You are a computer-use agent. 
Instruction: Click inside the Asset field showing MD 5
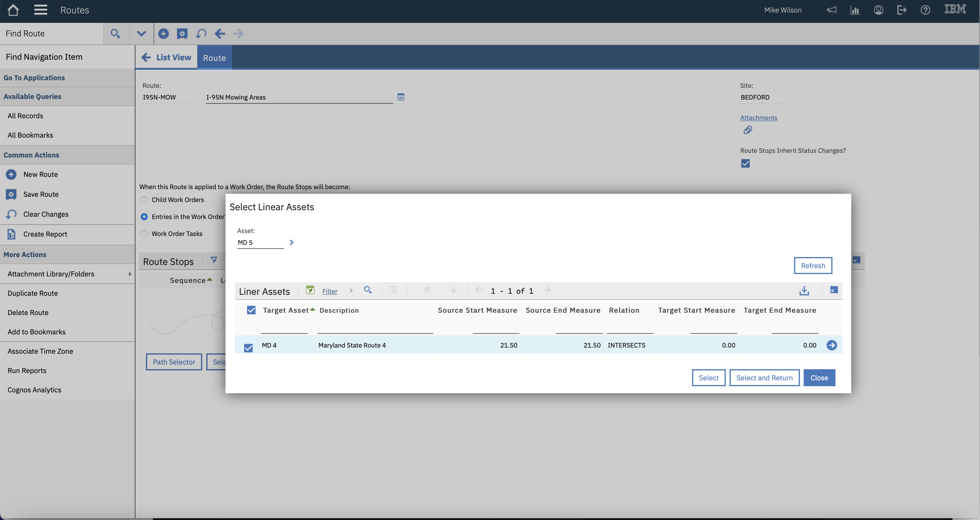260,242
